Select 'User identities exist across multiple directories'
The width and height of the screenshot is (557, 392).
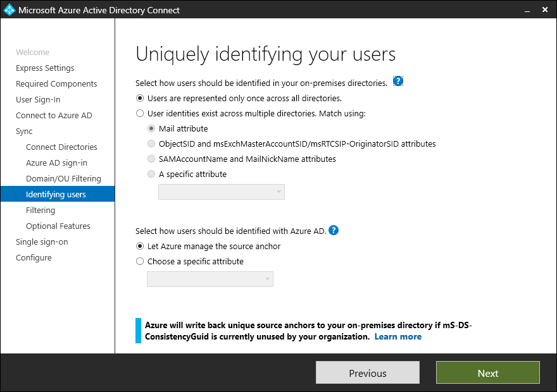pyautogui.click(x=140, y=114)
